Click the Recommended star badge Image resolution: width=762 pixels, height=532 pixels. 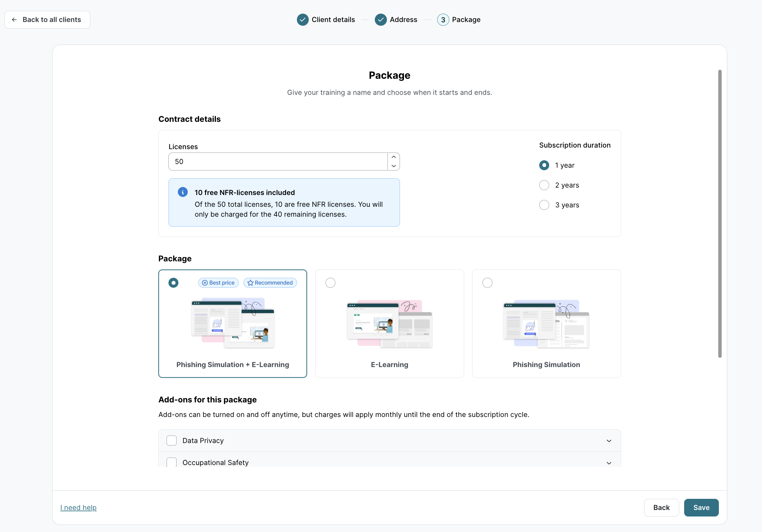coord(270,282)
